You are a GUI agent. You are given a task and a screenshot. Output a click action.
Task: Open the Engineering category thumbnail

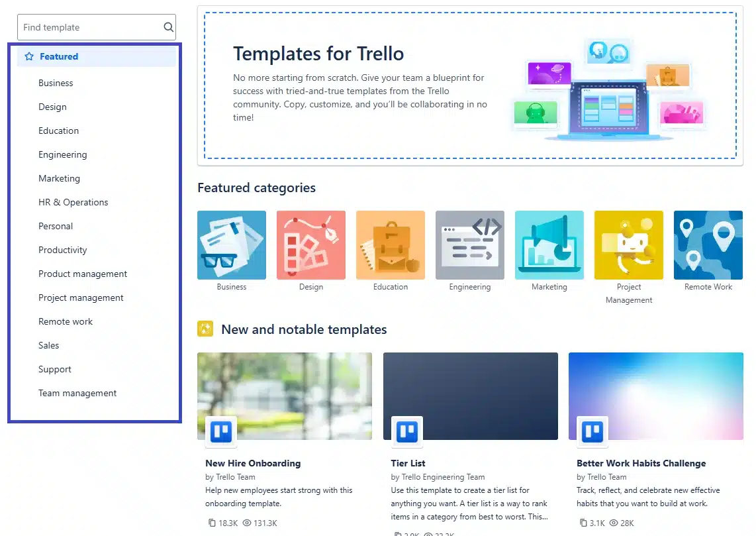(470, 245)
